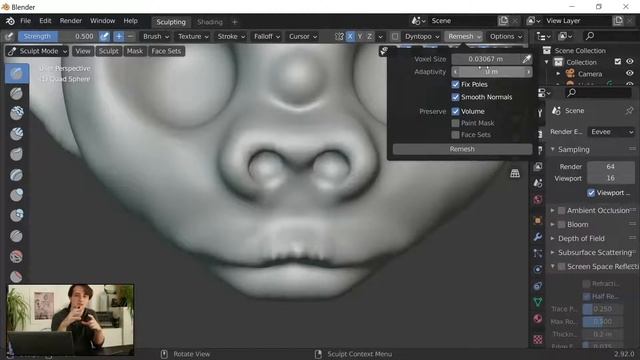Toggle strength pressure sensitivity icon
640x360 pixels.
104,36
